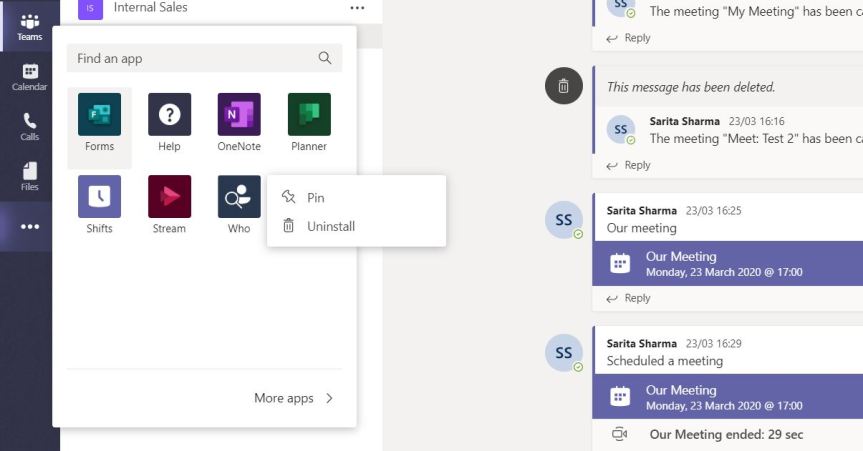
Task: Click in the Find an app field
Action: point(195,58)
